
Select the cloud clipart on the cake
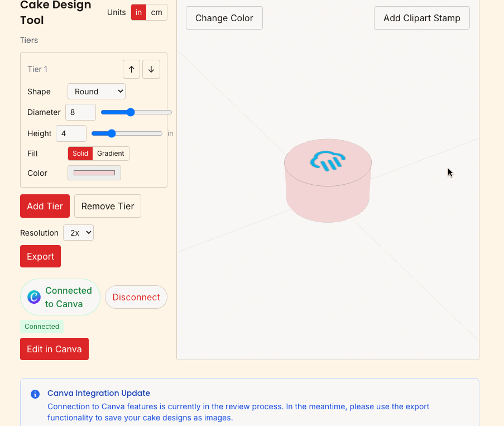(x=328, y=161)
